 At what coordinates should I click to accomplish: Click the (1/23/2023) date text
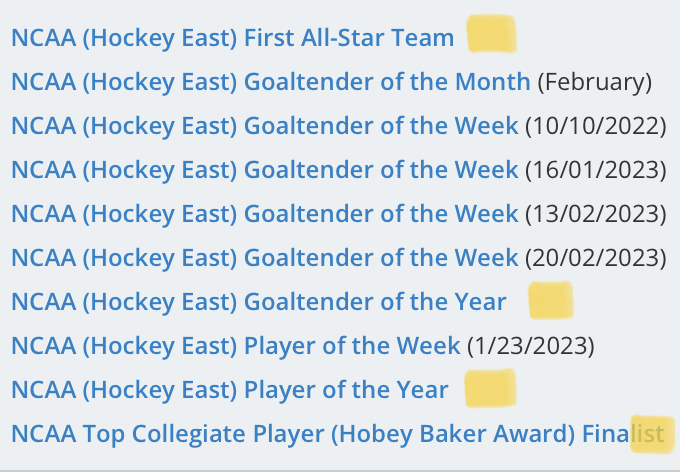(531, 346)
